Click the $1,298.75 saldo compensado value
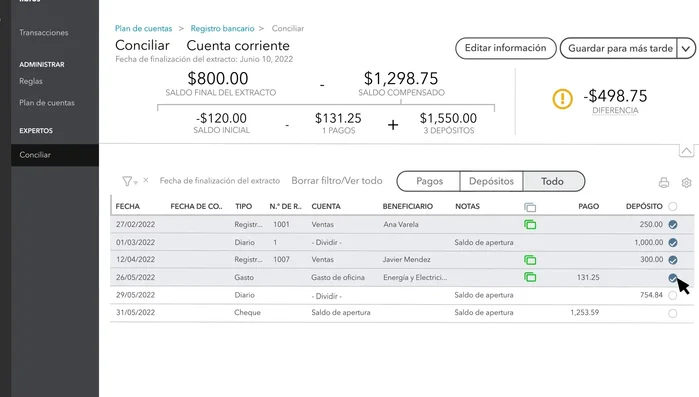The image size is (699, 397). pos(401,78)
